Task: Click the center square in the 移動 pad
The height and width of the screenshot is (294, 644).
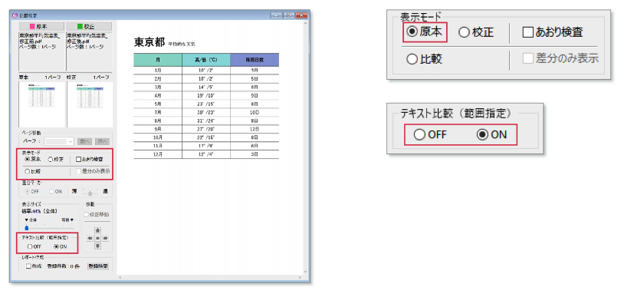Action: [97, 238]
